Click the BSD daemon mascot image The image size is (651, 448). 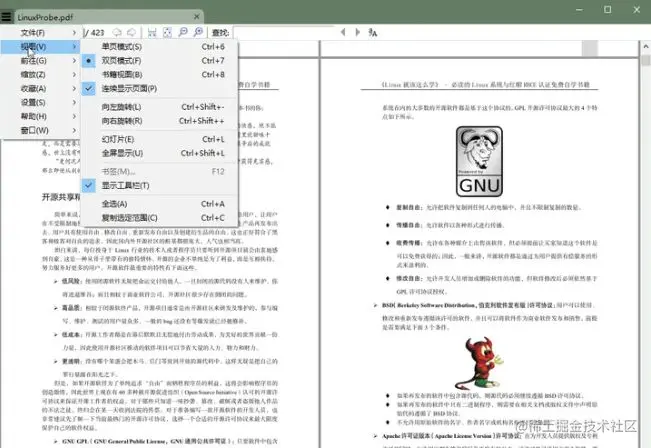pos(479,363)
